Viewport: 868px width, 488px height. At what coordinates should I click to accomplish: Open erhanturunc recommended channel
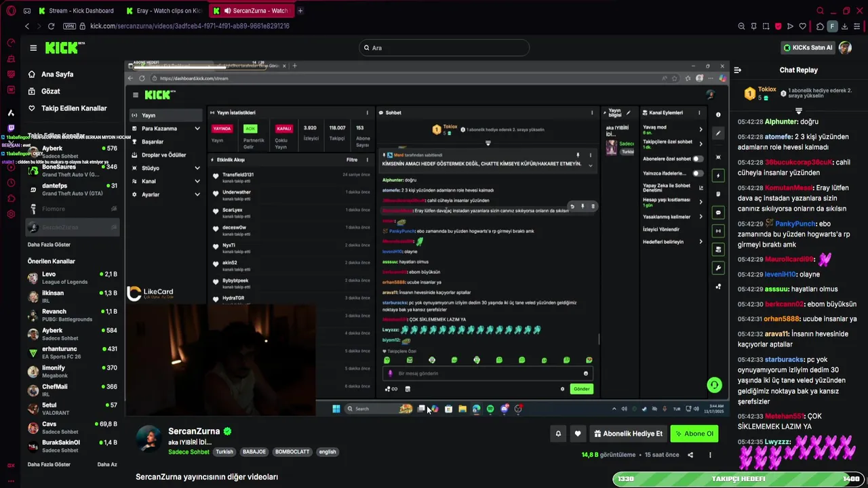(x=73, y=352)
